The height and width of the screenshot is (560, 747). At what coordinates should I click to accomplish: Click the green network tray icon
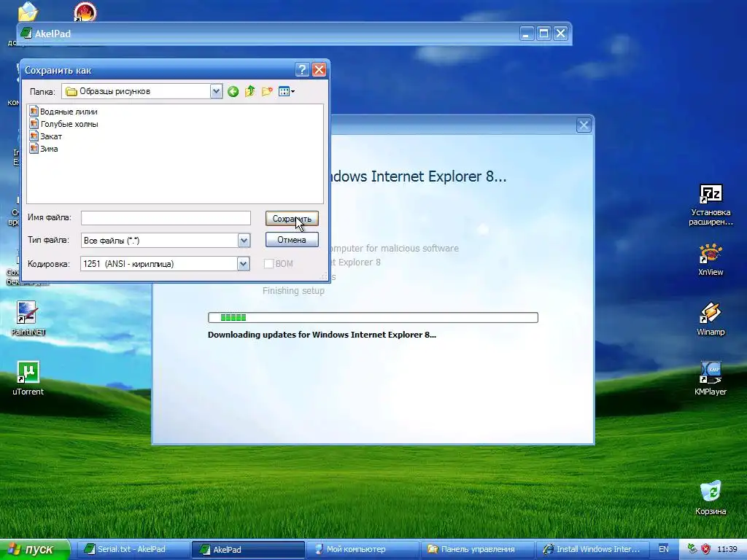pos(692,549)
